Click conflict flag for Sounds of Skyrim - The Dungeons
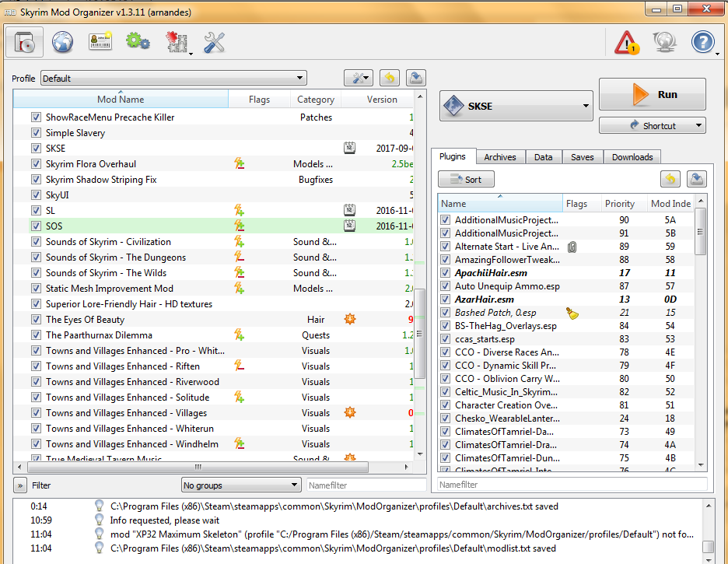The width and height of the screenshot is (728, 564). pos(239,257)
